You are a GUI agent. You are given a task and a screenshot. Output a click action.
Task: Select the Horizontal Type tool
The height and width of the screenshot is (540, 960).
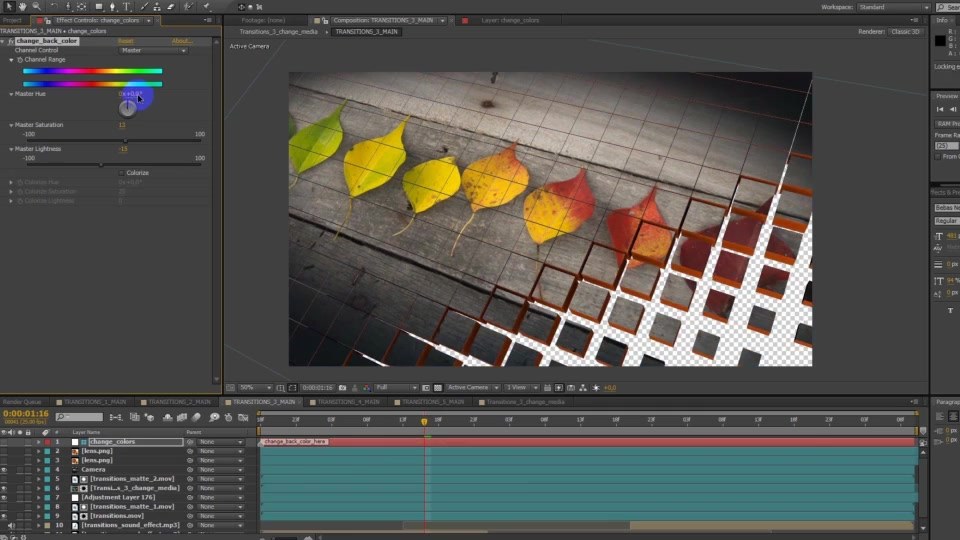pos(127,7)
